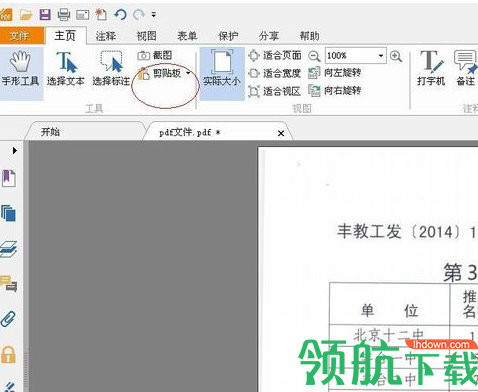478x392 pixels.
Task: Open the comments panel
Action: (9, 284)
